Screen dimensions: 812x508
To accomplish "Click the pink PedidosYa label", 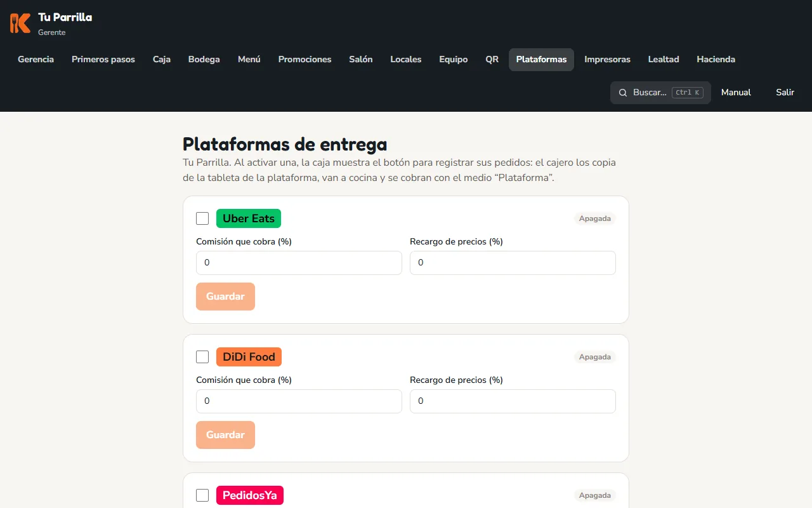I will pyautogui.click(x=250, y=495).
